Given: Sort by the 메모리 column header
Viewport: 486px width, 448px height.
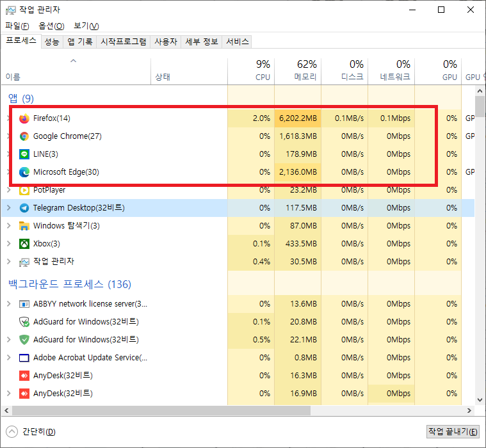Looking at the screenshot, I should [298, 71].
